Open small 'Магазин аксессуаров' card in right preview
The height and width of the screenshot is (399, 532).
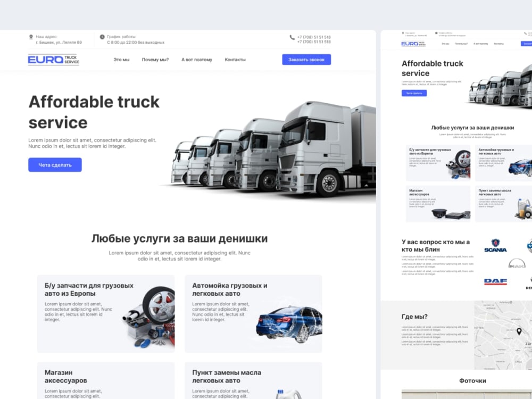pyautogui.click(x=438, y=204)
